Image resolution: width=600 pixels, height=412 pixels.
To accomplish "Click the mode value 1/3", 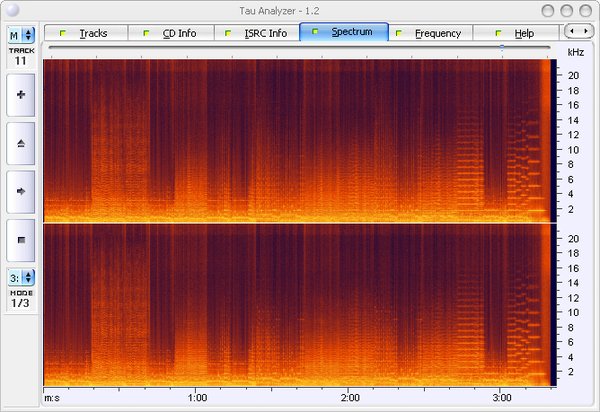I will (20, 303).
